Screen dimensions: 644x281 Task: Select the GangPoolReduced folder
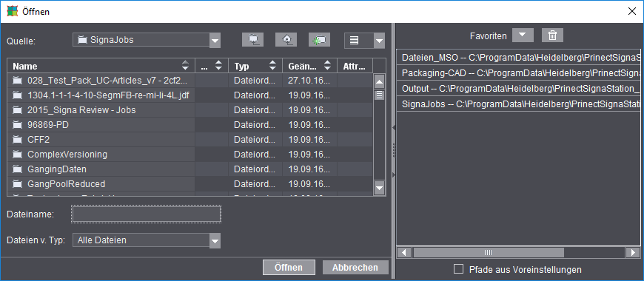[101, 184]
